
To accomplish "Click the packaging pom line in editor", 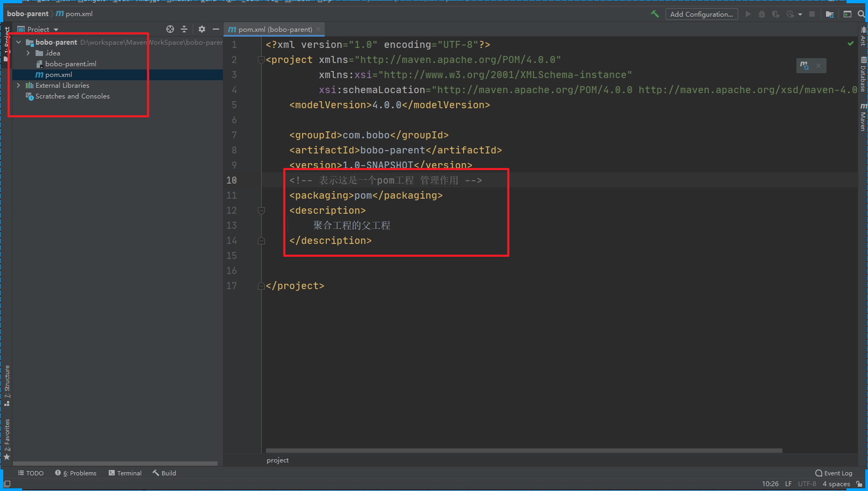I will (x=366, y=195).
